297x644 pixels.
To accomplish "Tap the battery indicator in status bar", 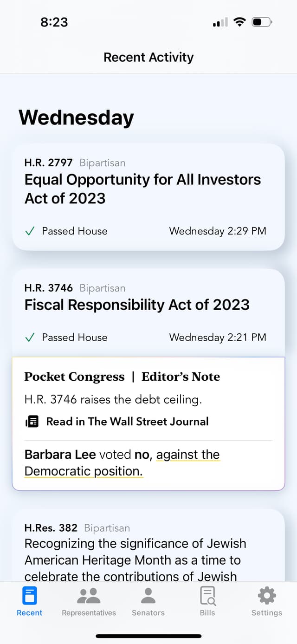I will click(260, 21).
